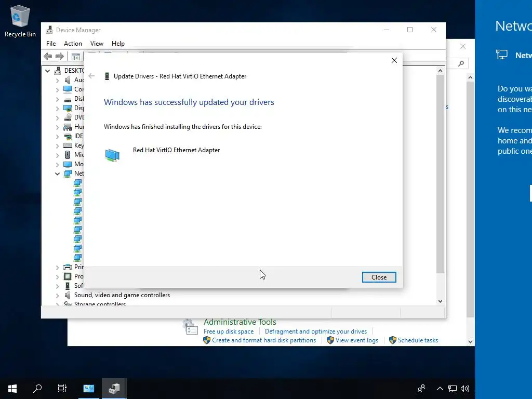Expand the Processors category arrow
The width and height of the screenshot is (532, 399).
pyautogui.click(x=57, y=276)
